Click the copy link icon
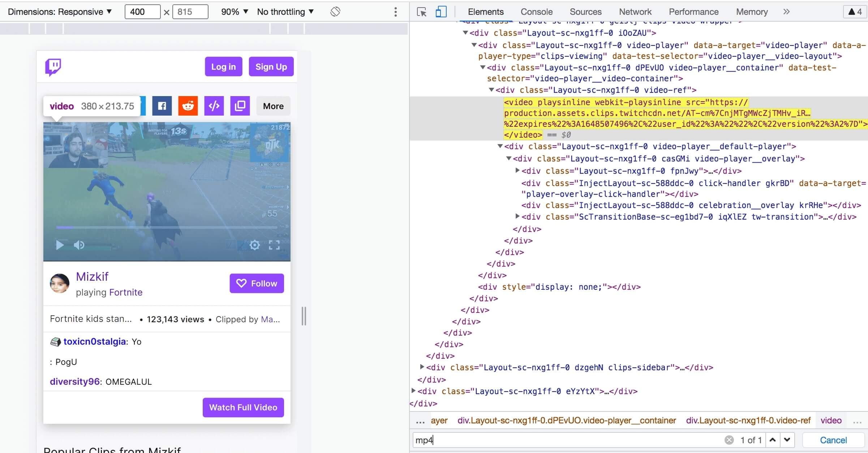Viewport: 868px width, 453px height. pos(240,106)
